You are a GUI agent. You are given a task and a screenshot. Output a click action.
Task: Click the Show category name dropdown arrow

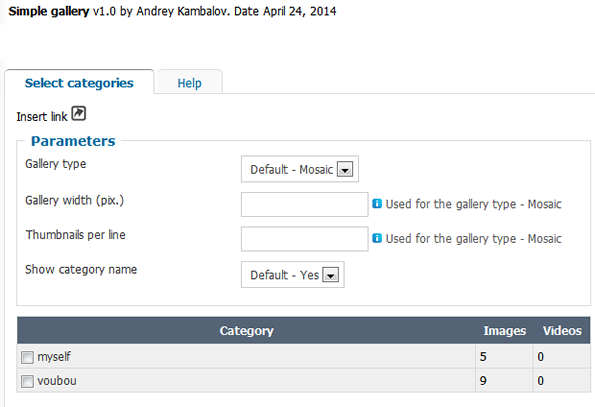[x=331, y=275]
